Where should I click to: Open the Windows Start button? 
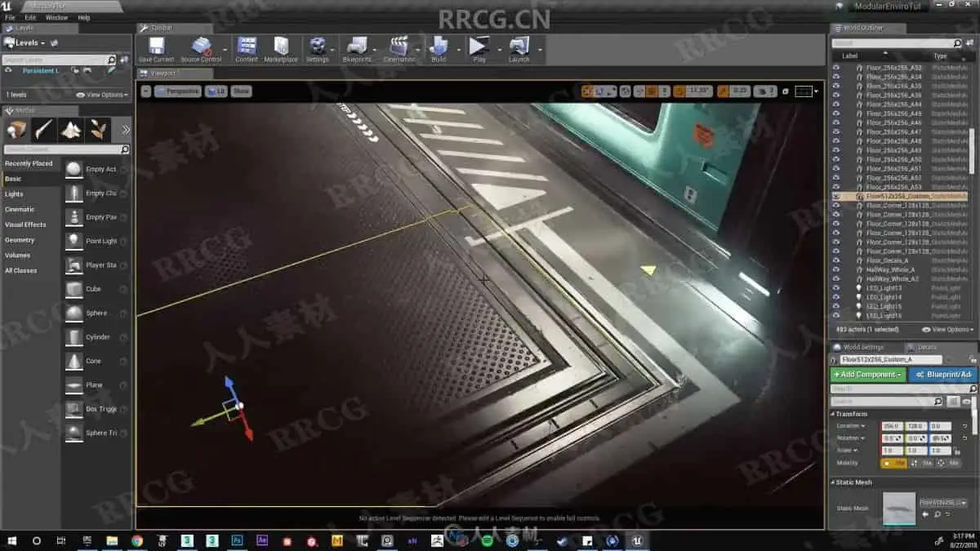point(11,540)
